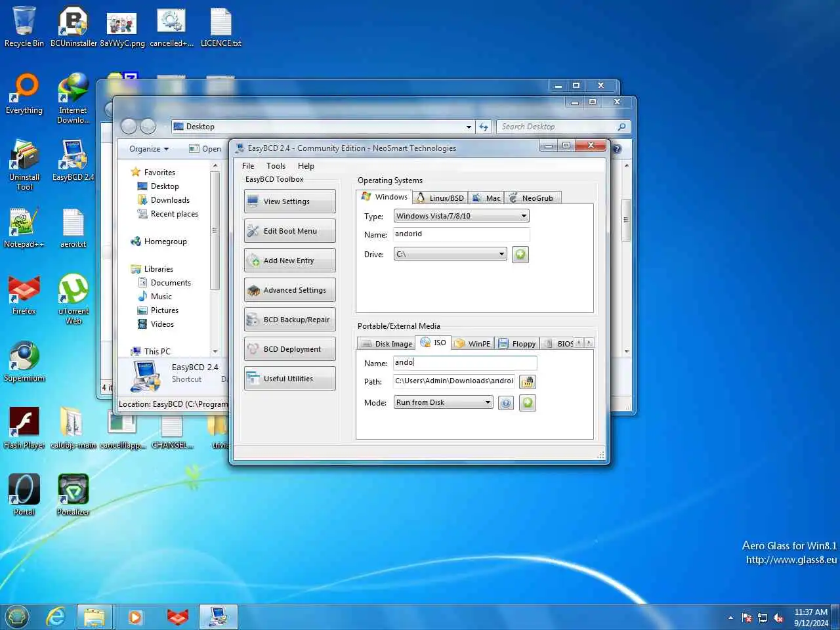Open the Tools menu in EasyBCD
This screenshot has width=840, height=630.
click(x=276, y=166)
